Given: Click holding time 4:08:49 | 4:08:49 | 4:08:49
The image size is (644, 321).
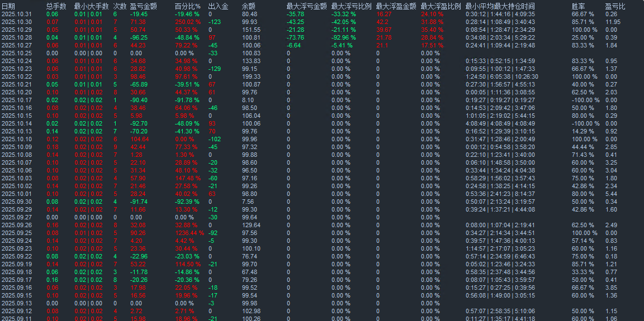Looking at the screenshot, I should pyautogui.click(x=500, y=123).
